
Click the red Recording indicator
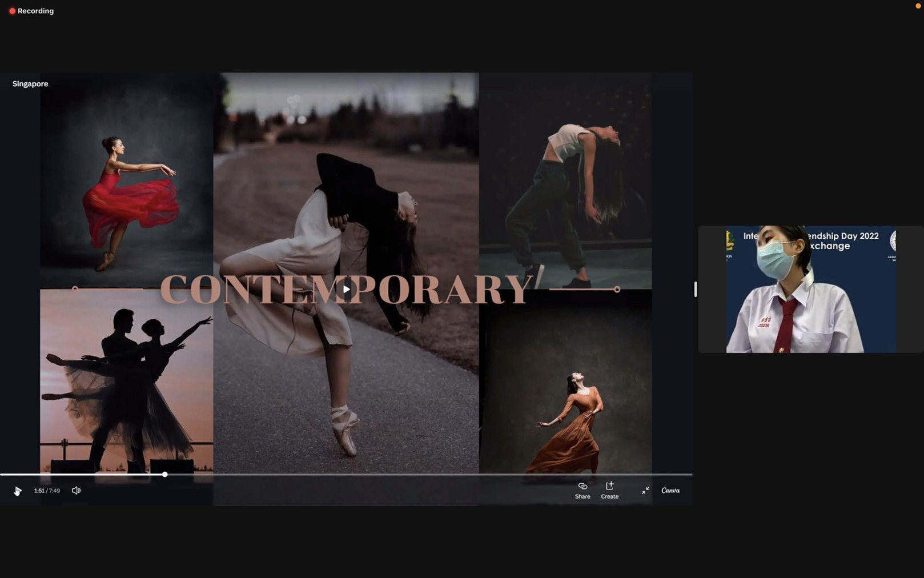point(31,11)
